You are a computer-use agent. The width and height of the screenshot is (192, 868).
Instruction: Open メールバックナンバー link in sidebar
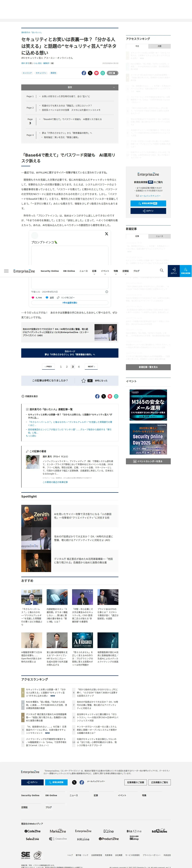point(148,196)
